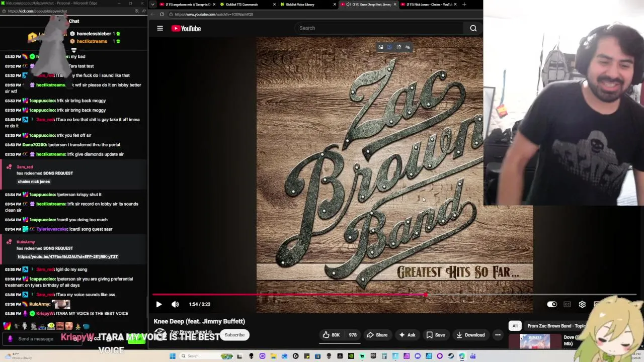Play the Knee Deep video
The width and height of the screenshot is (644, 362).
point(159,304)
